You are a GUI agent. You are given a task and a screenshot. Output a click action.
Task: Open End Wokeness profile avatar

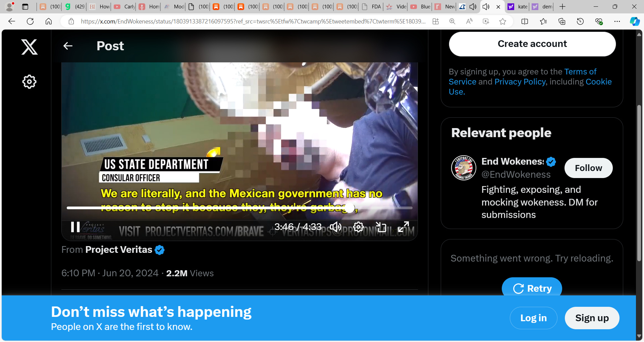point(464,168)
